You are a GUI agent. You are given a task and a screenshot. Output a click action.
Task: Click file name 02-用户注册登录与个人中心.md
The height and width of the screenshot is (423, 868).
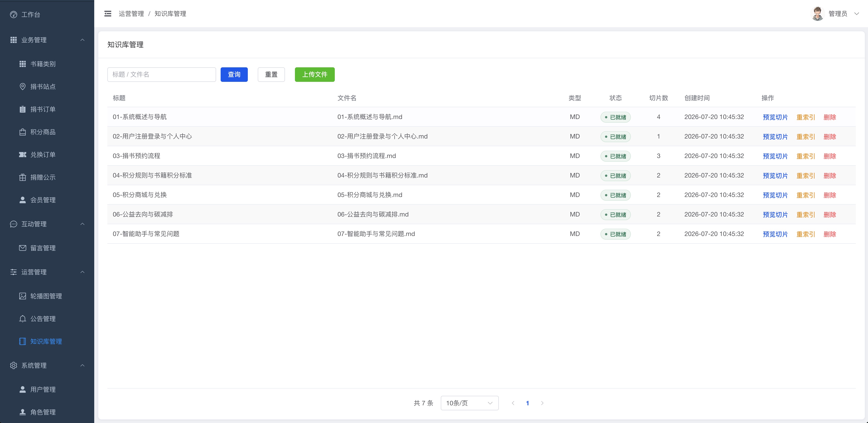click(x=382, y=136)
